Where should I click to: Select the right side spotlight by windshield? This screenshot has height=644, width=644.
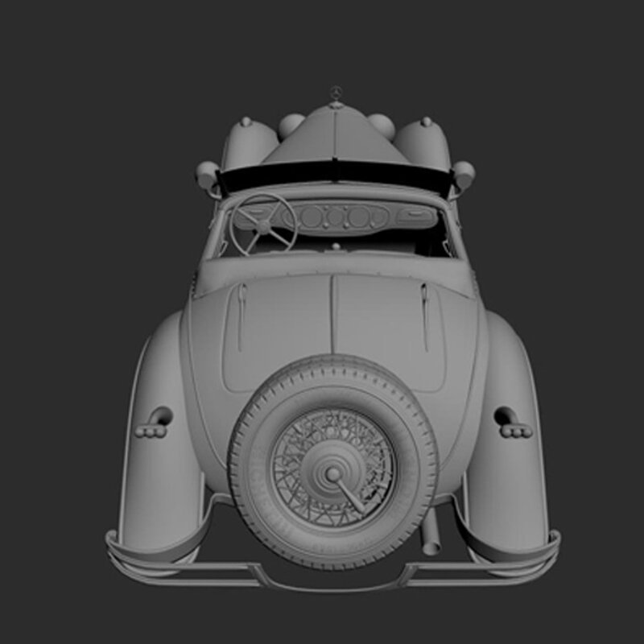click(463, 174)
